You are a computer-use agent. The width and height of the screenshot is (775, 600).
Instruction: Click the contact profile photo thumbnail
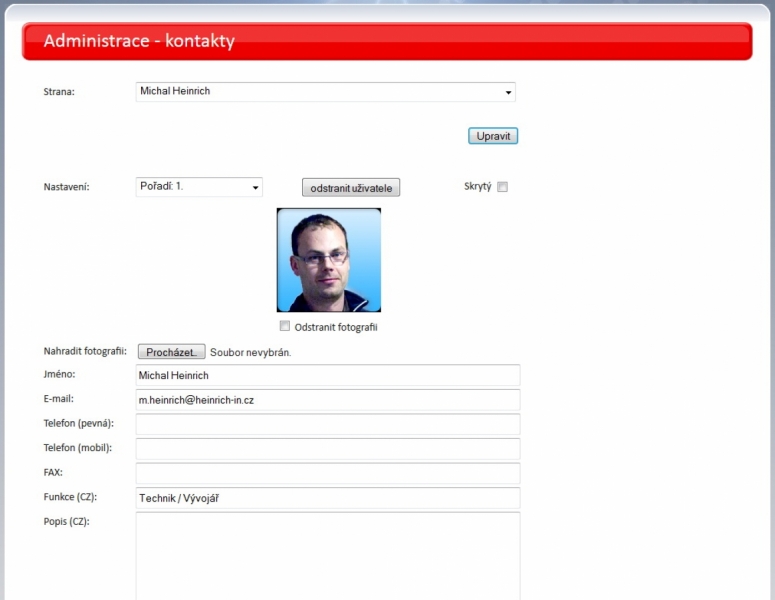point(329,260)
